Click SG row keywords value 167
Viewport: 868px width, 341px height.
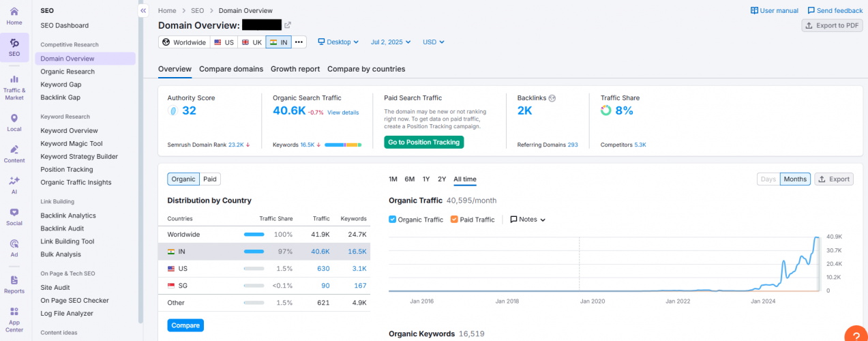[360, 285]
